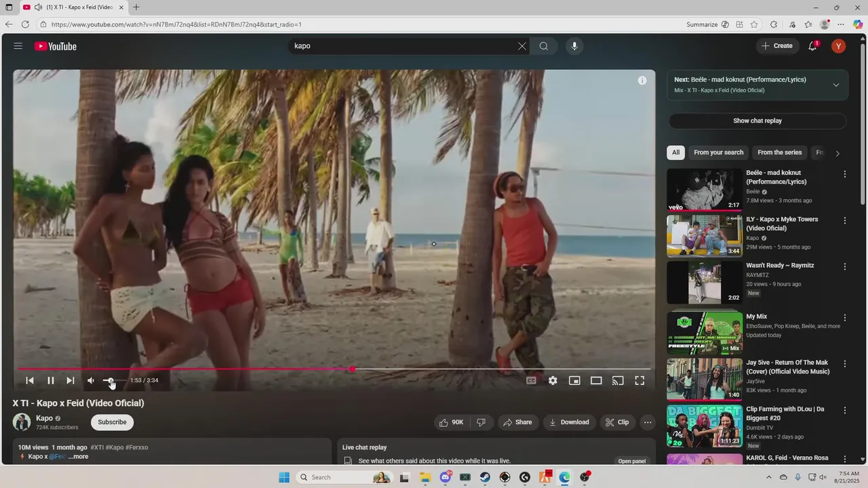The height and width of the screenshot is (488, 868).
Task: Open more actions three-dot menu below video
Action: pos(648,422)
